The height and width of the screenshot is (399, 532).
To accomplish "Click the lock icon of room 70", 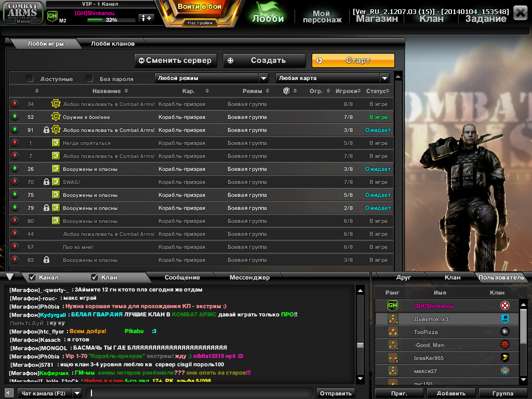I will click(46, 181).
